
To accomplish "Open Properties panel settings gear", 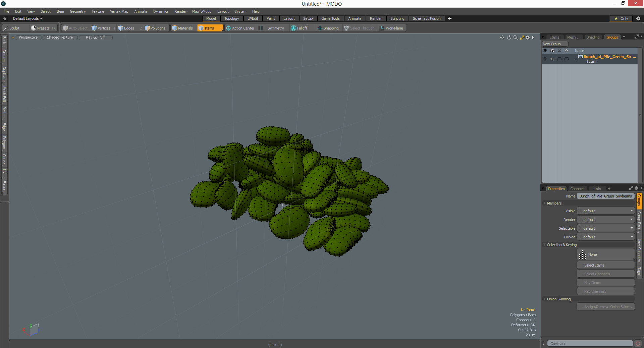I will click(x=637, y=188).
